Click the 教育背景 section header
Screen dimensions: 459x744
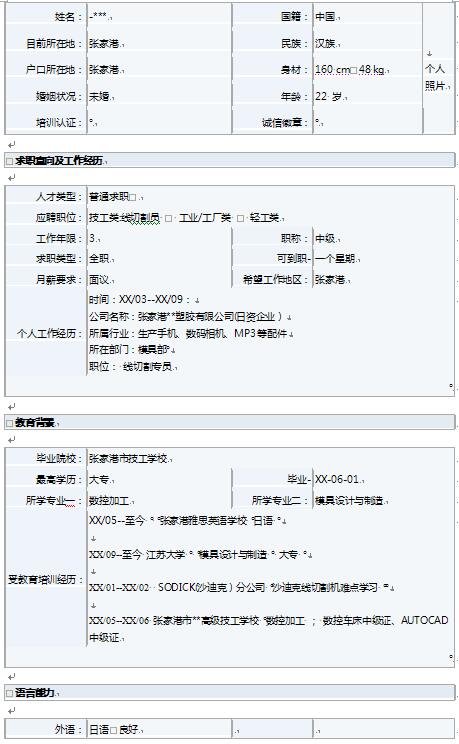pyautogui.click(x=230, y=422)
